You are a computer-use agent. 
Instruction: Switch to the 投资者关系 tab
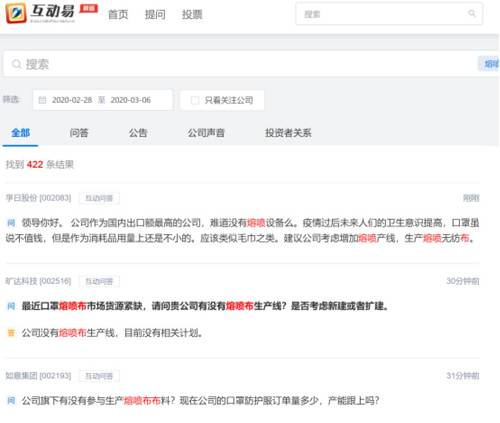point(288,133)
